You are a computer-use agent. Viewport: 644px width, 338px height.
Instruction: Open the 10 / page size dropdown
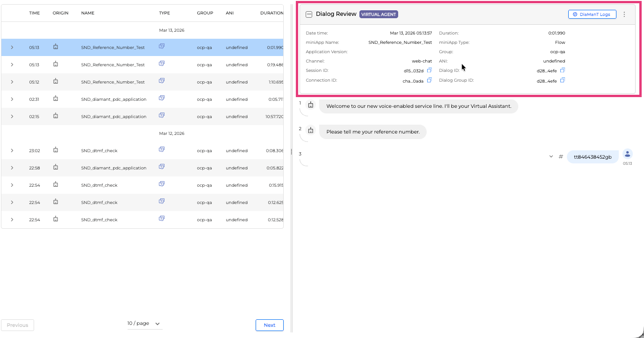pos(144,324)
